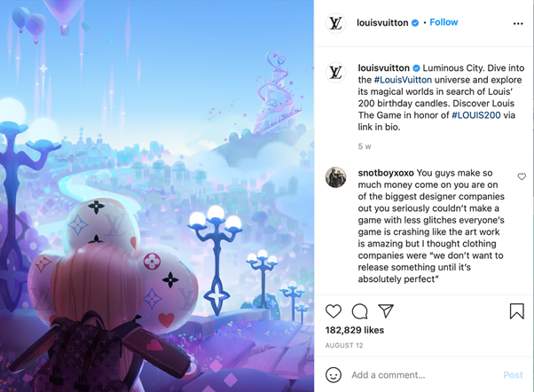Like snotboyxoxo's comment with small heart
The image size is (534, 392).
522,176
